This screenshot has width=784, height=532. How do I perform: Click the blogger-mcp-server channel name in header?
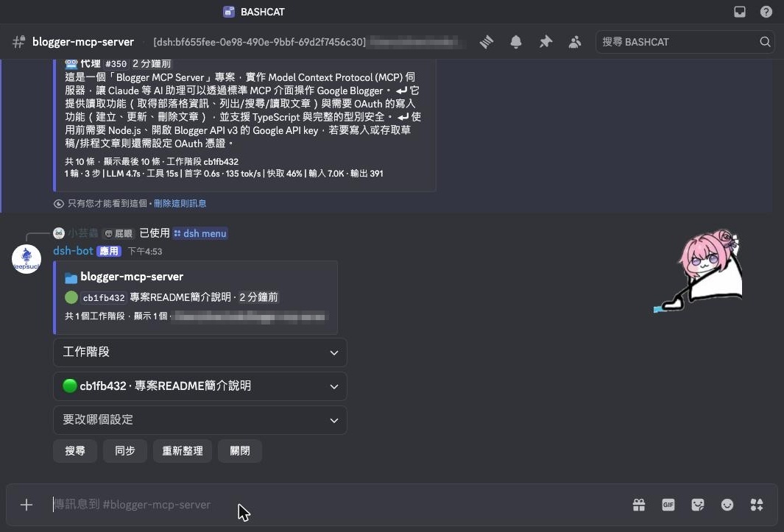pyautogui.click(x=83, y=42)
